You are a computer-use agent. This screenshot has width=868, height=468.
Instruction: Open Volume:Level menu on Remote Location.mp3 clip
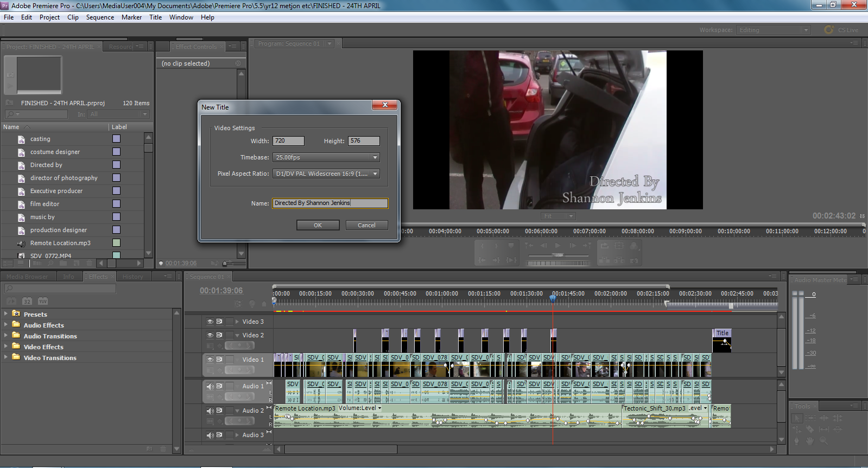tap(360, 408)
